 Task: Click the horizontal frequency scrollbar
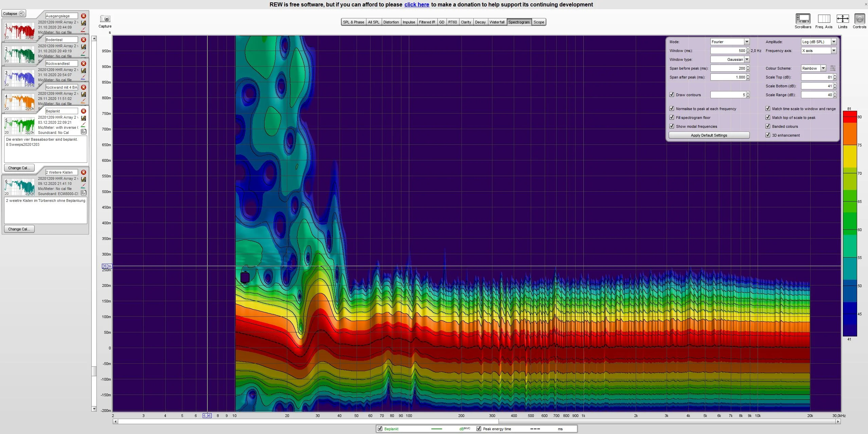476,421
